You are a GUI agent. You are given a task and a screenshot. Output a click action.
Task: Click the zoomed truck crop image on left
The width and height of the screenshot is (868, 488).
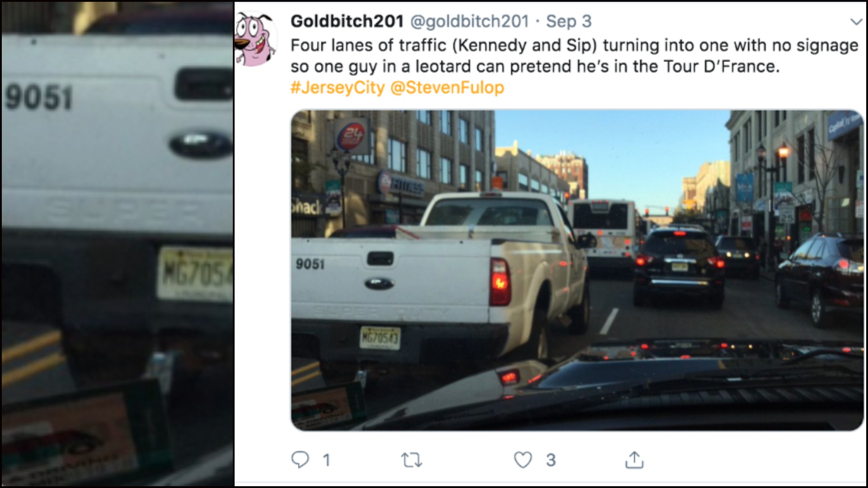117,244
